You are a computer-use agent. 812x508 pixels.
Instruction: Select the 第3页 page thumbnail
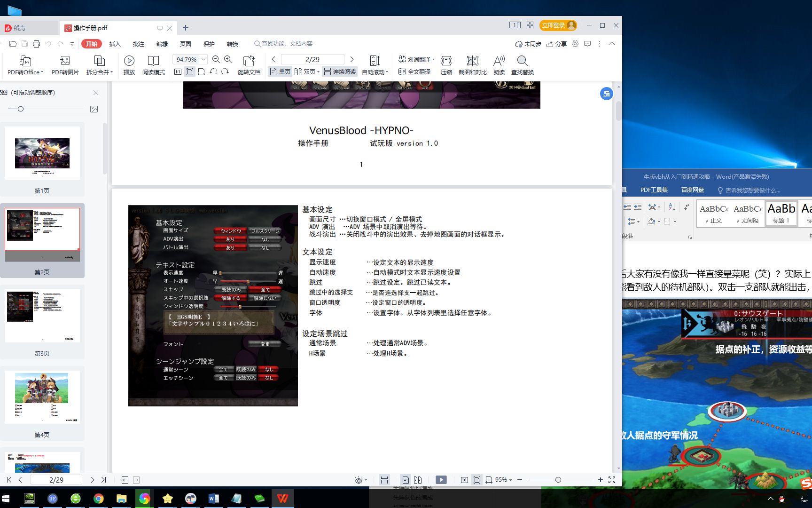(x=42, y=323)
